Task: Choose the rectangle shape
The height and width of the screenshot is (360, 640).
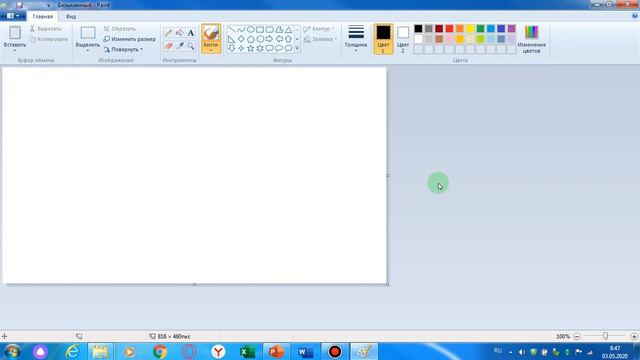Action: pos(260,29)
